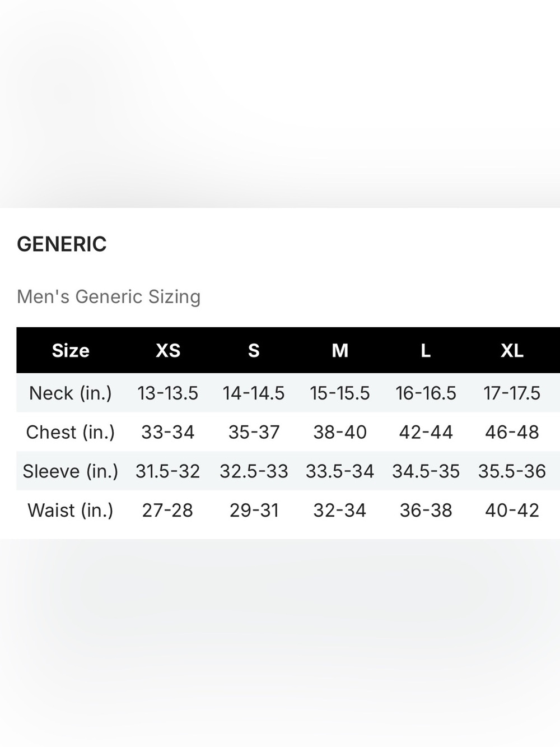Click the XL sleeve value 35.5-36
560x747 pixels.
click(x=512, y=471)
